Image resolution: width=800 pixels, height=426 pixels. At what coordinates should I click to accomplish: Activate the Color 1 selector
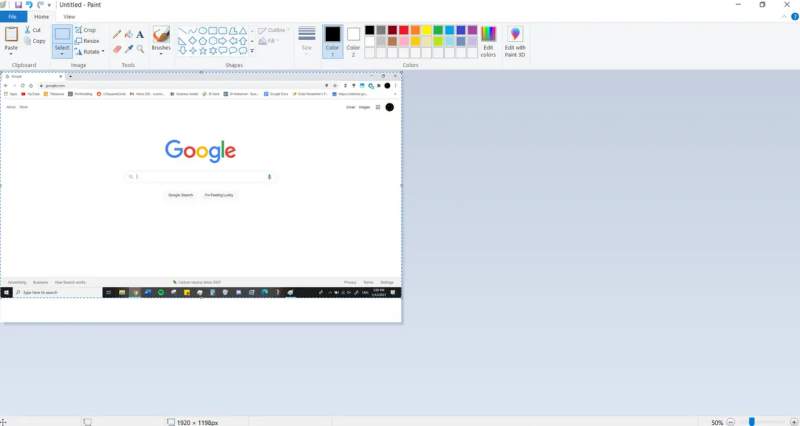coord(333,41)
